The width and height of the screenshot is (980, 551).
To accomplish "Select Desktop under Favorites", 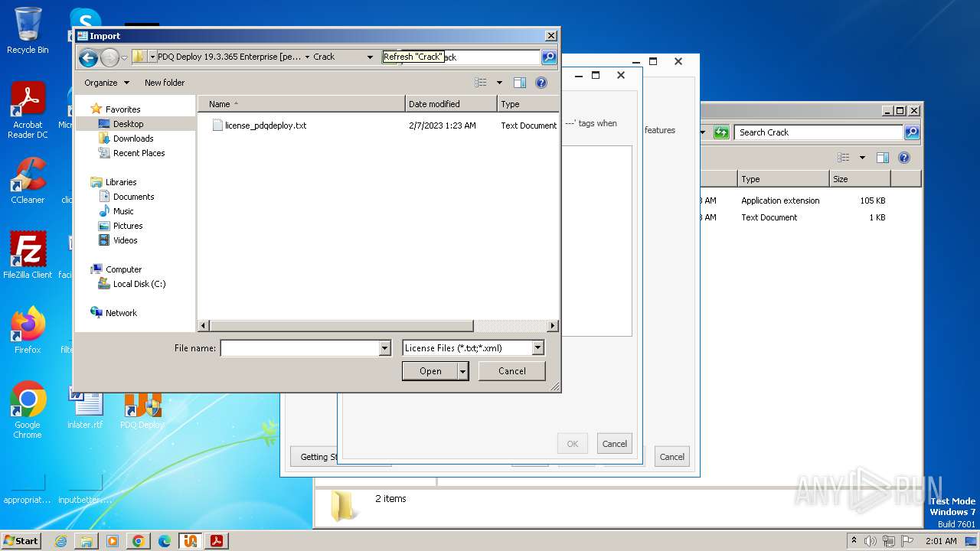I will [x=128, y=124].
